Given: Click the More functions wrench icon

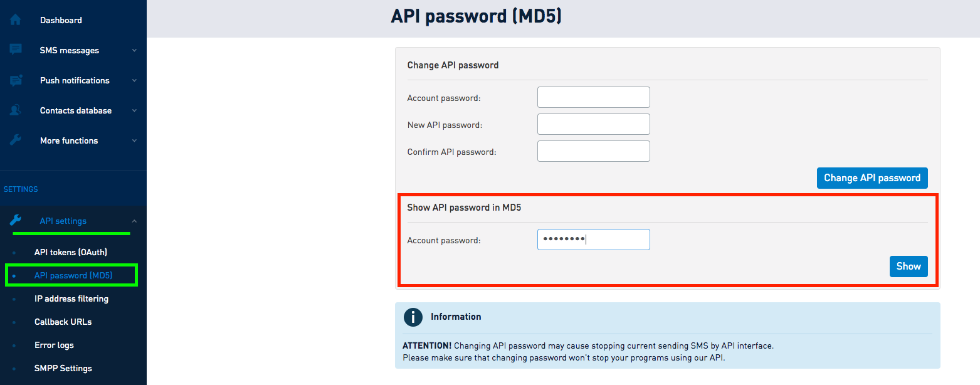Looking at the screenshot, I should (16, 140).
